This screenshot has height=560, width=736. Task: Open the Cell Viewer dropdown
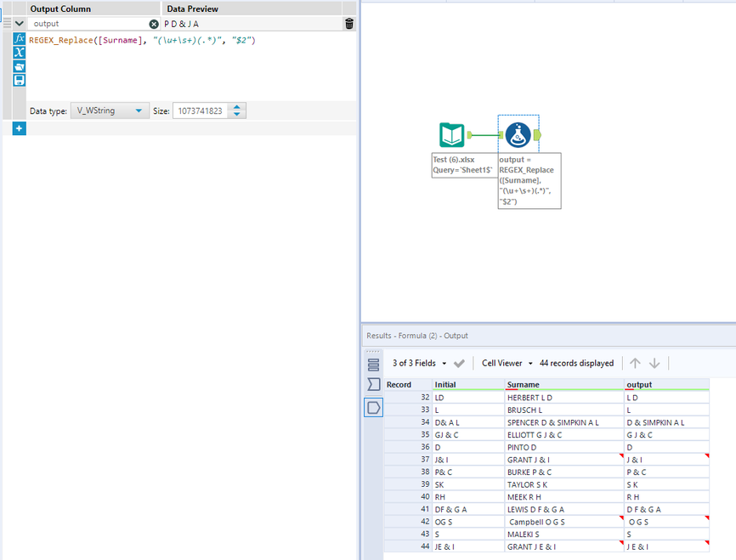click(x=507, y=364)
